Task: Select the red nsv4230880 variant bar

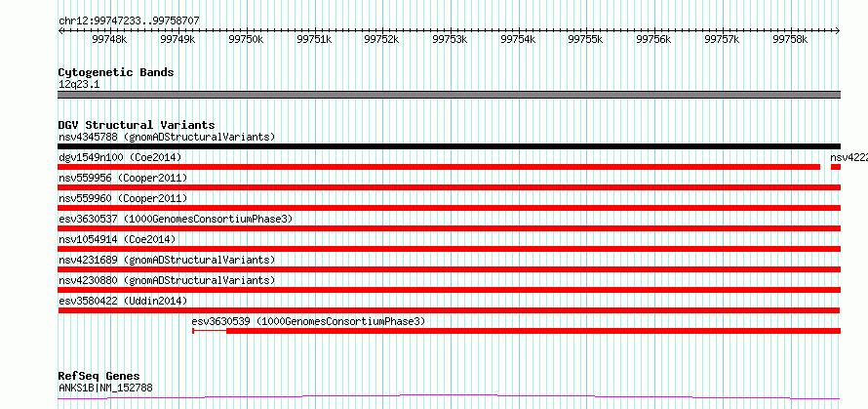Action: 450,290
